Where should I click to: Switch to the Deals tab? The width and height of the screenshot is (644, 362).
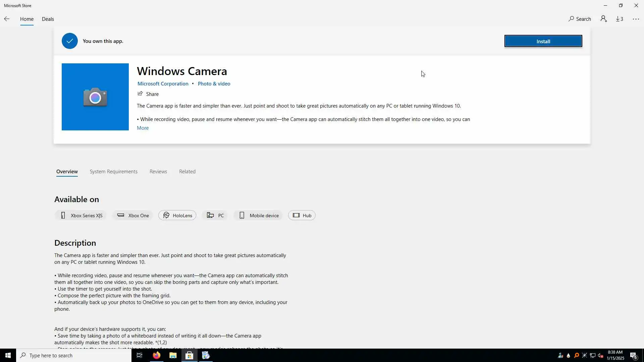48,19
